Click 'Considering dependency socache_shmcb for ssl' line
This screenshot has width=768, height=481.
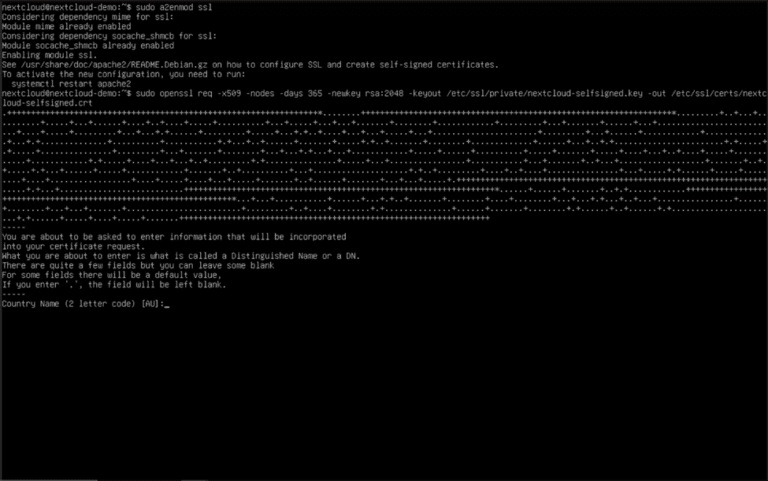click(x=109, y=36)
